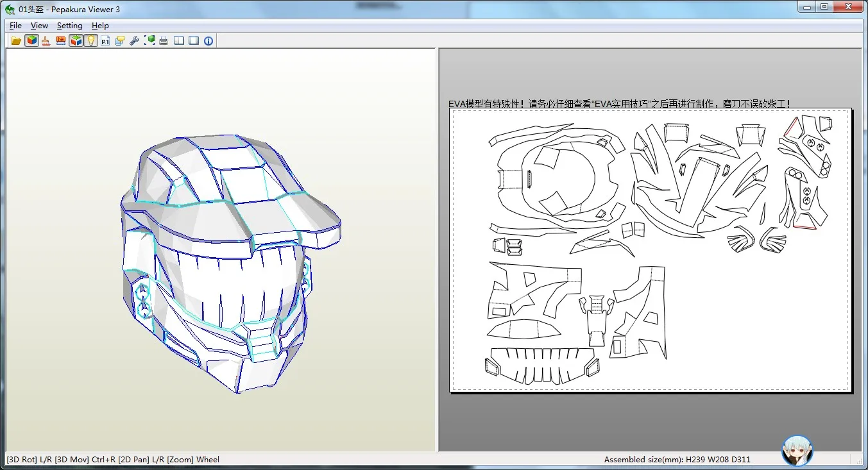
Task: Open a file with the folder icon
Action: tap(17, 40)
